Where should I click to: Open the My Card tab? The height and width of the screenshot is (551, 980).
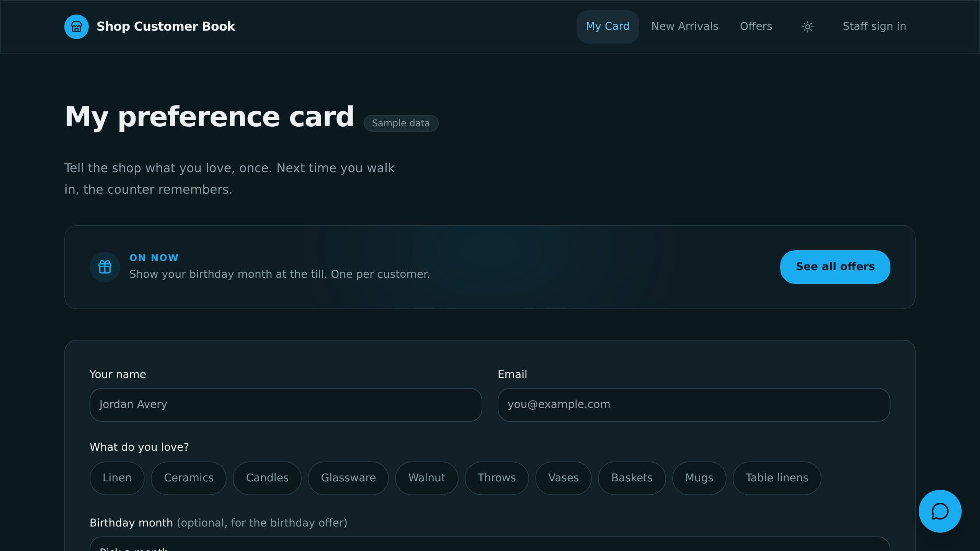[x=608, y=26]
